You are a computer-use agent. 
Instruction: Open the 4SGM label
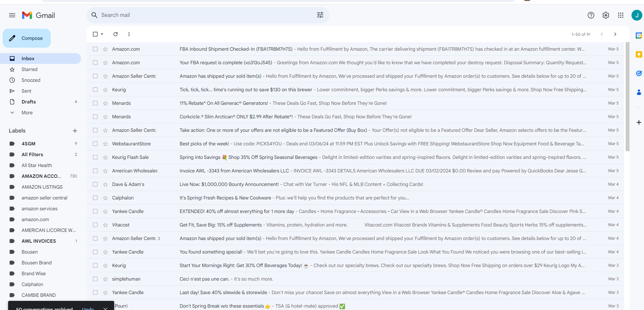click(x=41, y=144)
